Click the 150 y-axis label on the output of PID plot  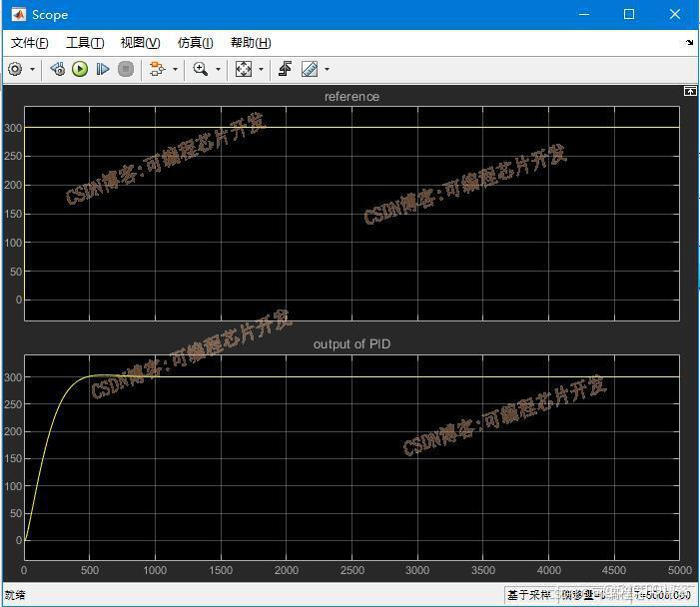coord(13,459)
